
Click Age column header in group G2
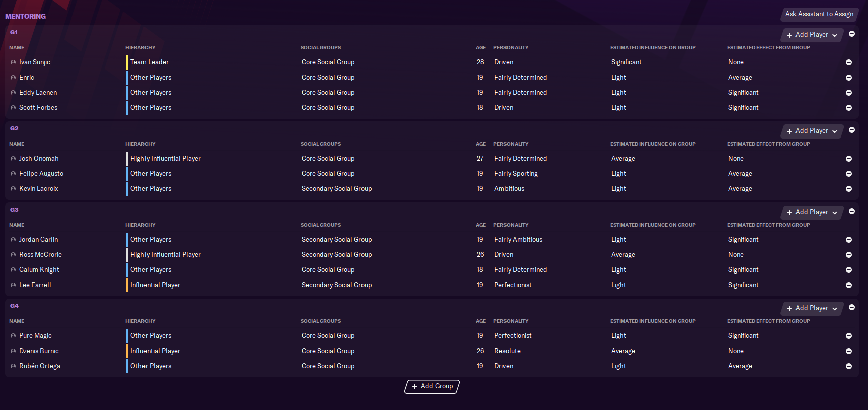pyautogui.click(x=481, y=144)
